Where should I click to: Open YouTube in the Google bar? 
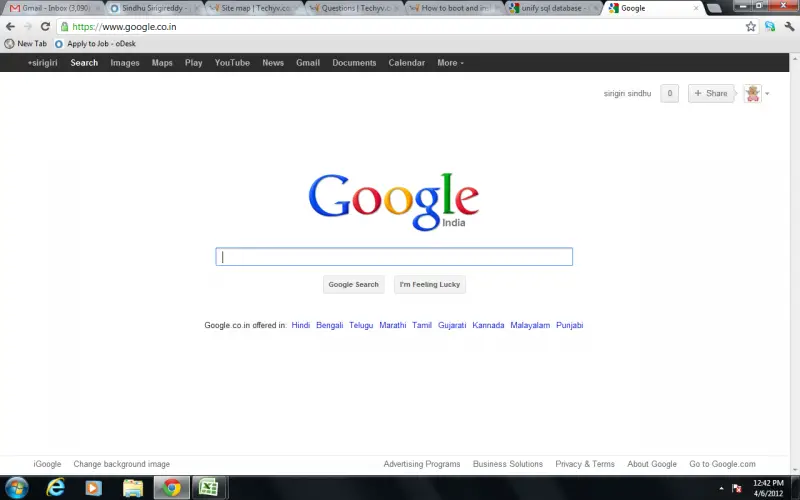pos(232,63)
